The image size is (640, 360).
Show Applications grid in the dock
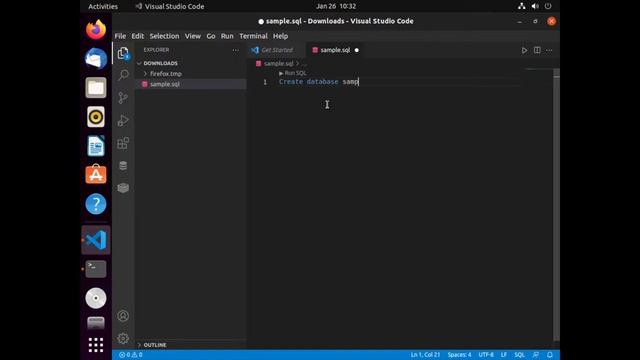click(96, 345)
